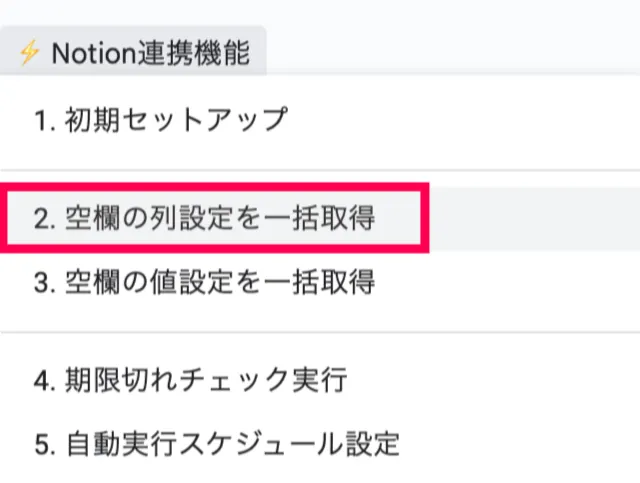The width and height of the screenshot is (640, 483).
Task: Click the number 1 of 初期セットアップ
Action: pyautogui.click(x=41, y=122)
